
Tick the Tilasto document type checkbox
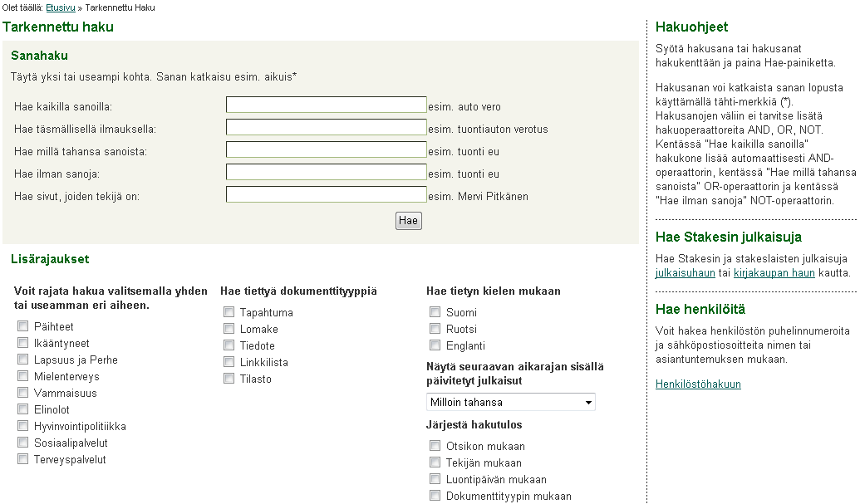(x=229, y=378)
